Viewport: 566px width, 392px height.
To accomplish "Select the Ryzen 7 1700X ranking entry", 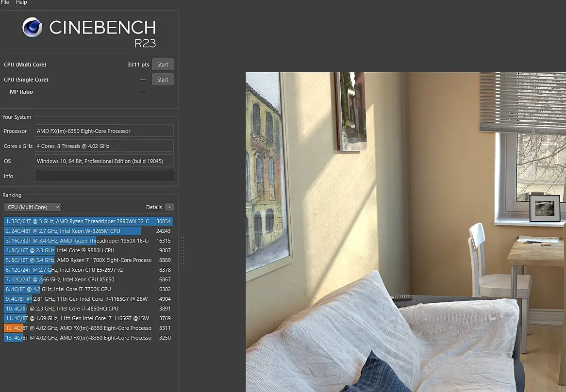I will pyautogui.click(x=88, y=260).
